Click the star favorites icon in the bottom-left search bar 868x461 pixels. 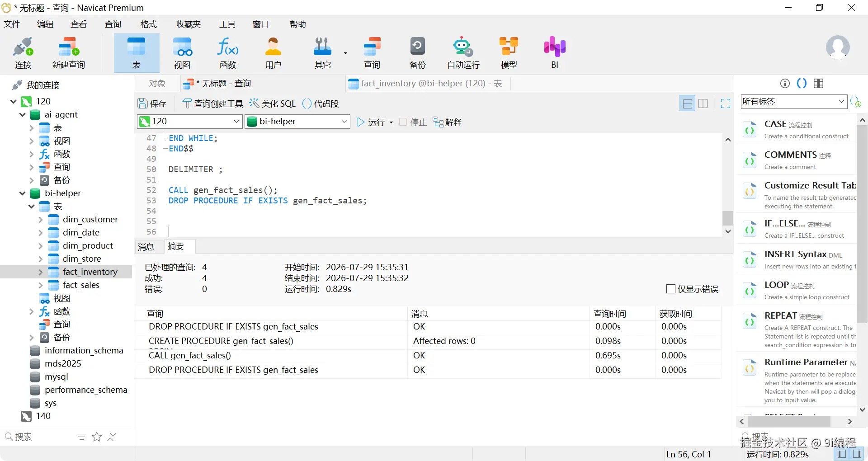97,437
